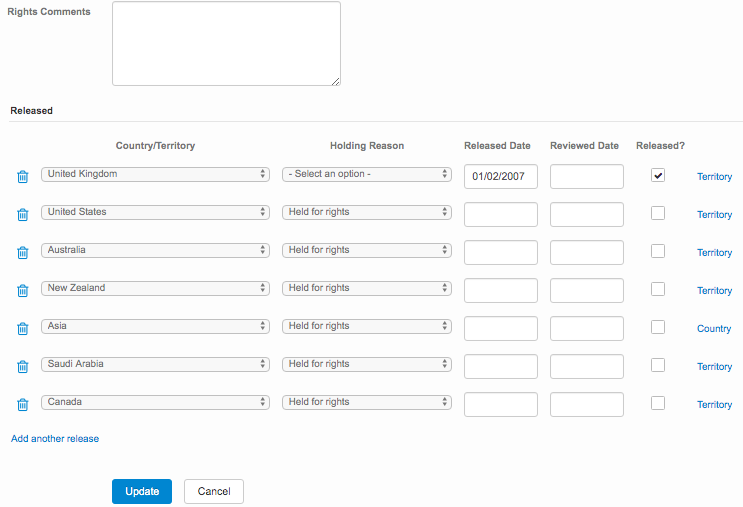Click the Asia reviewed date field
Viewport: 743px width, 507px height.
[587, 328]
